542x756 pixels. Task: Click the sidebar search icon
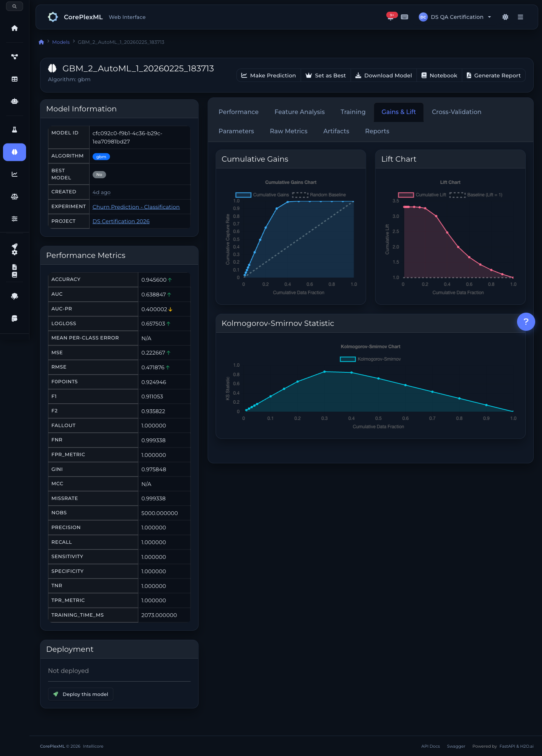pyautogui.click(x=14, y=6)
